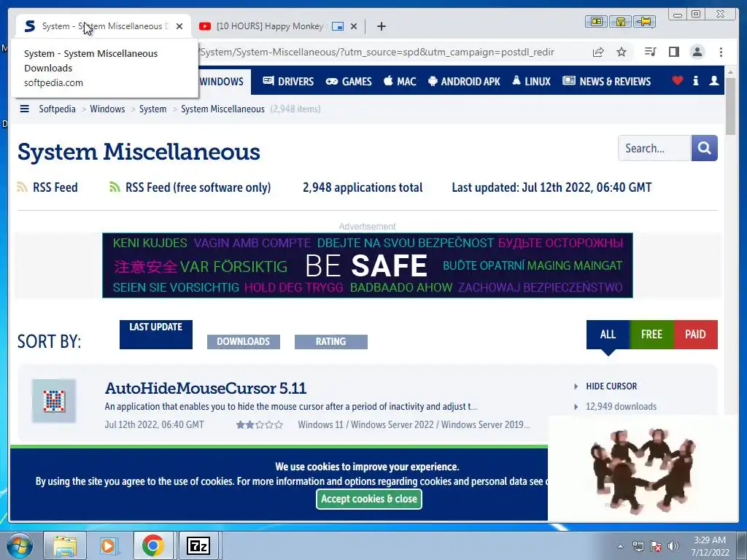The height and width of the screenshot is (560, 747).
Task: Filter listing to FREE software
Action: point(651,334)
